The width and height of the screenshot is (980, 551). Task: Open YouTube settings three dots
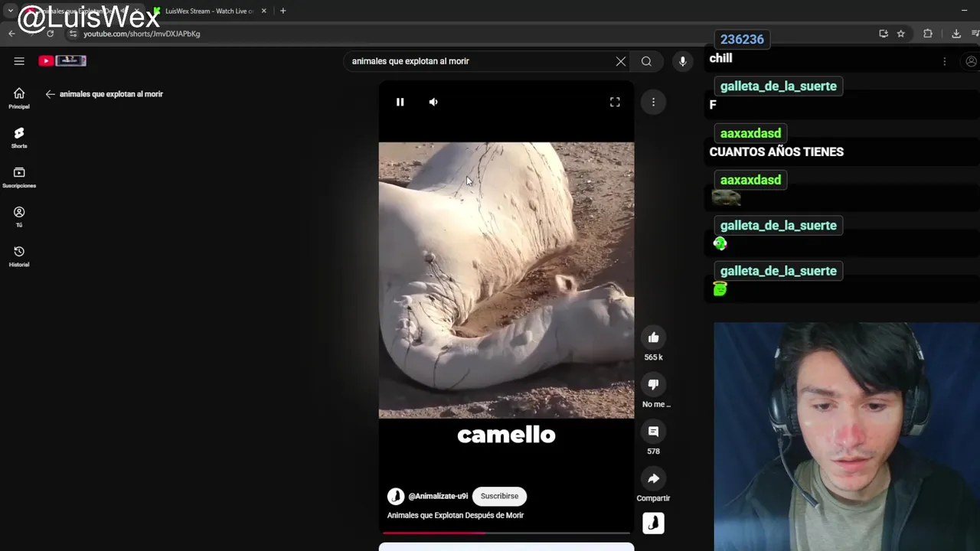point(944,61)
